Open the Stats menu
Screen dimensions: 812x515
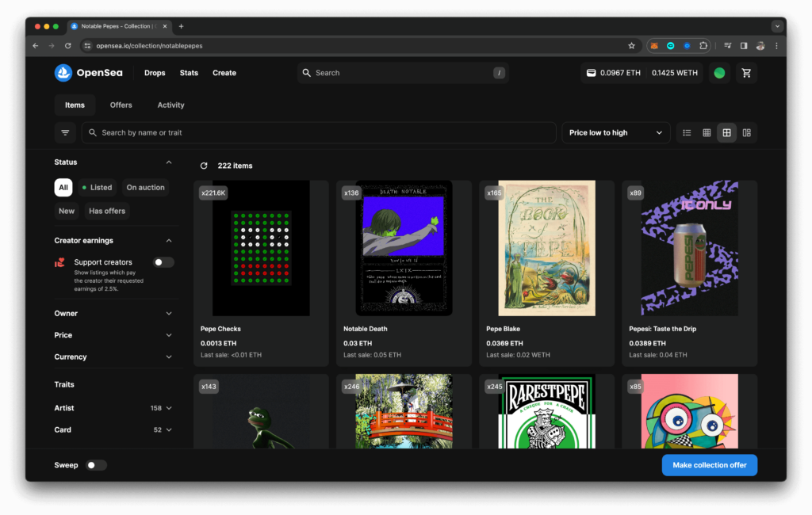[x=189, y=73]
